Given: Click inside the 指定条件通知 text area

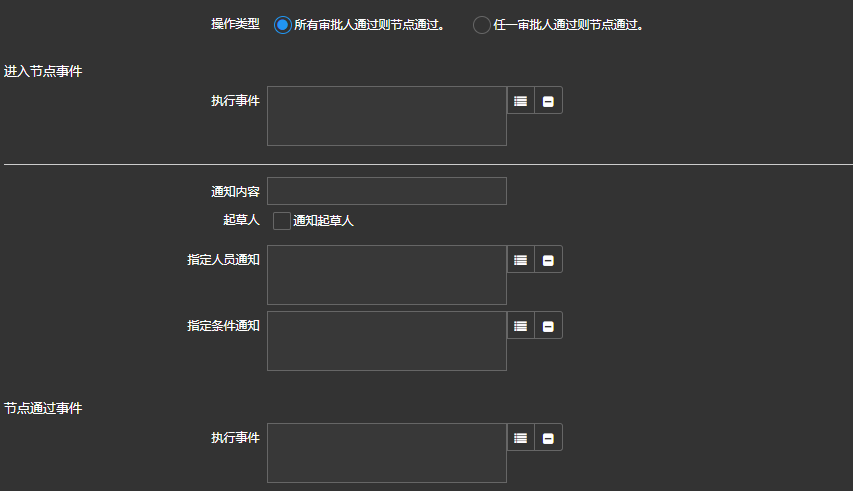Looking at the screenshot, I should point(386,341).
